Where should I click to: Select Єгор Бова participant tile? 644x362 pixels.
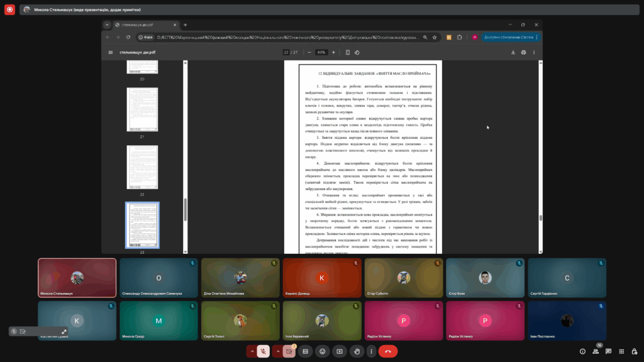click(485, 278)
